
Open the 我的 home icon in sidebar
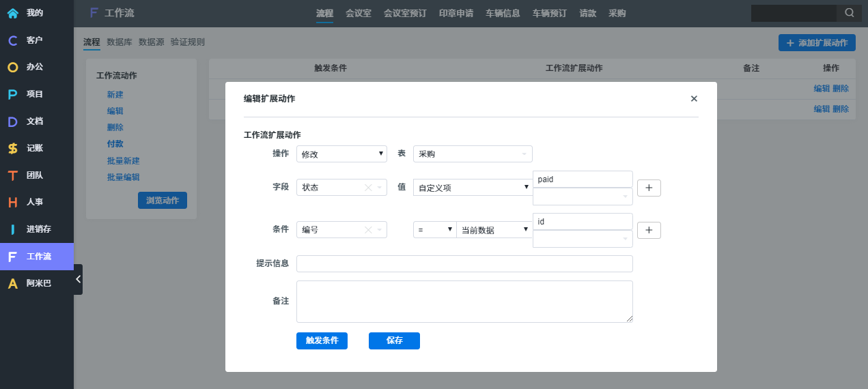tap(12, 13)
